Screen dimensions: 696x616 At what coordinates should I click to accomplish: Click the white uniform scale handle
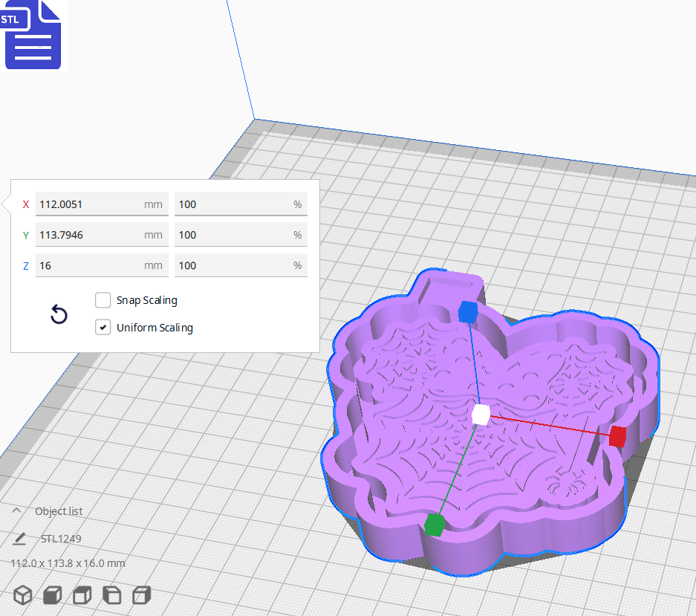(x=480, y=415)
